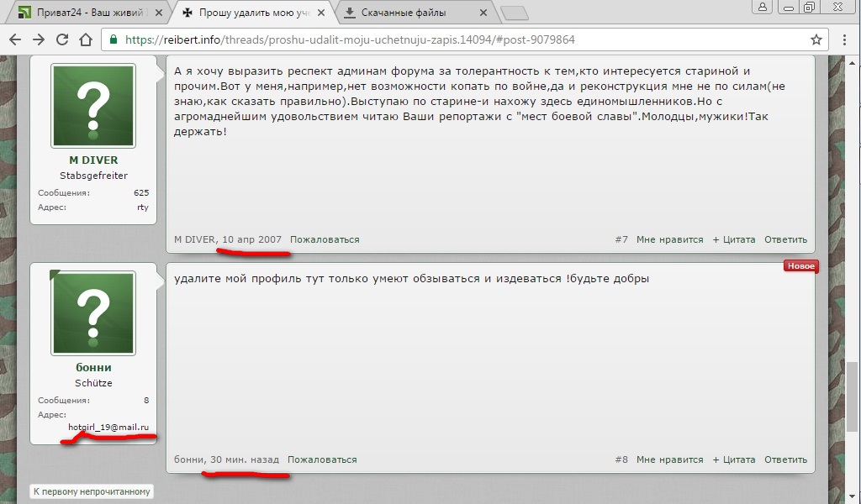Open permalink #7
Screen dimensions: 861x504
(621, 239)
